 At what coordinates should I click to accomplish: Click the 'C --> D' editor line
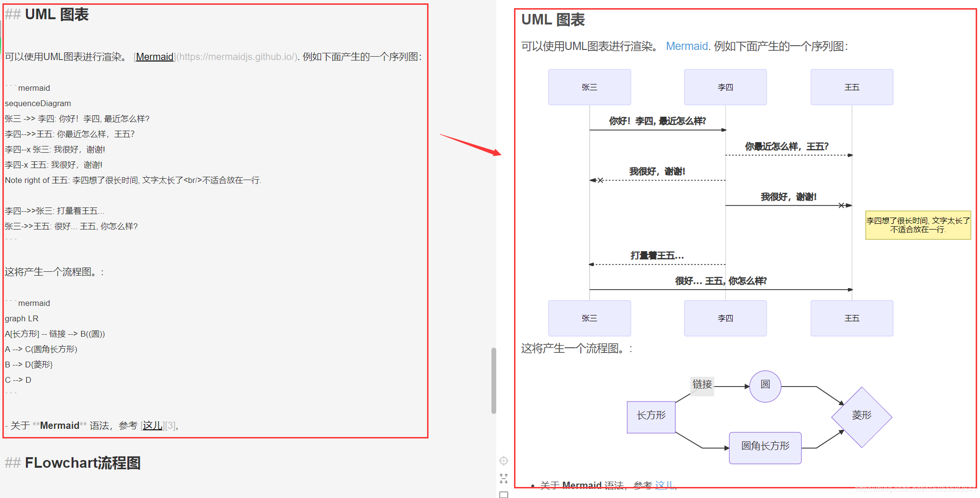click(18, 380)
